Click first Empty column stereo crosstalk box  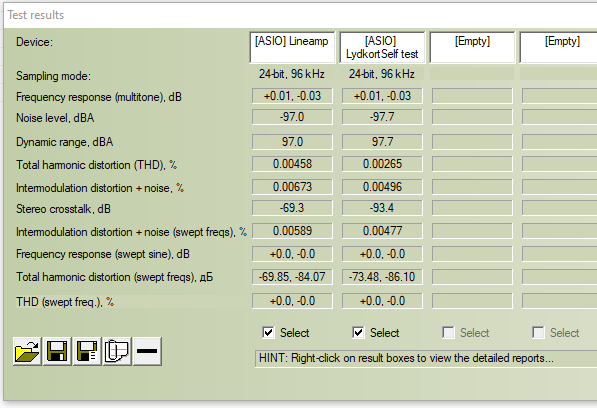click(472, 208)
